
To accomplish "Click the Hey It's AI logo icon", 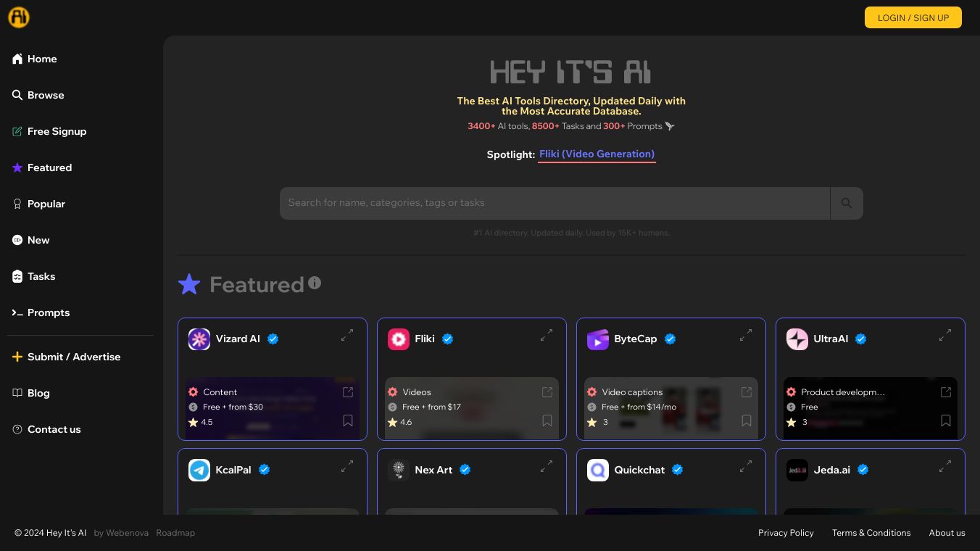I will point(19,17).
